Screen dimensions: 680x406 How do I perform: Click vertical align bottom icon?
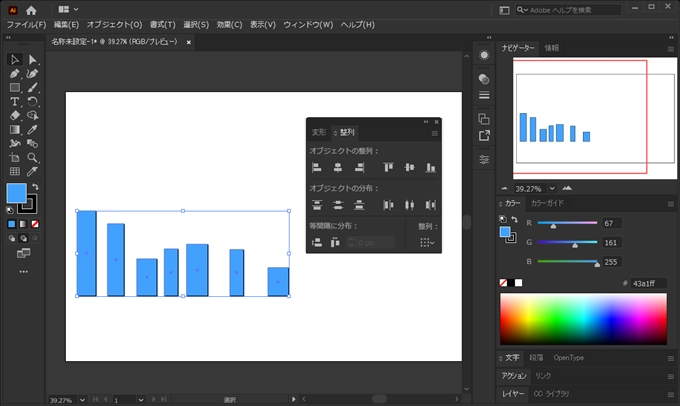[x=430, y=167]
